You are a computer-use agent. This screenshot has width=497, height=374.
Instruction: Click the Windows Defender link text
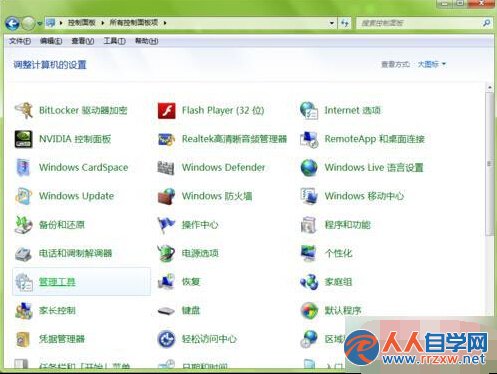coord(223,167)
